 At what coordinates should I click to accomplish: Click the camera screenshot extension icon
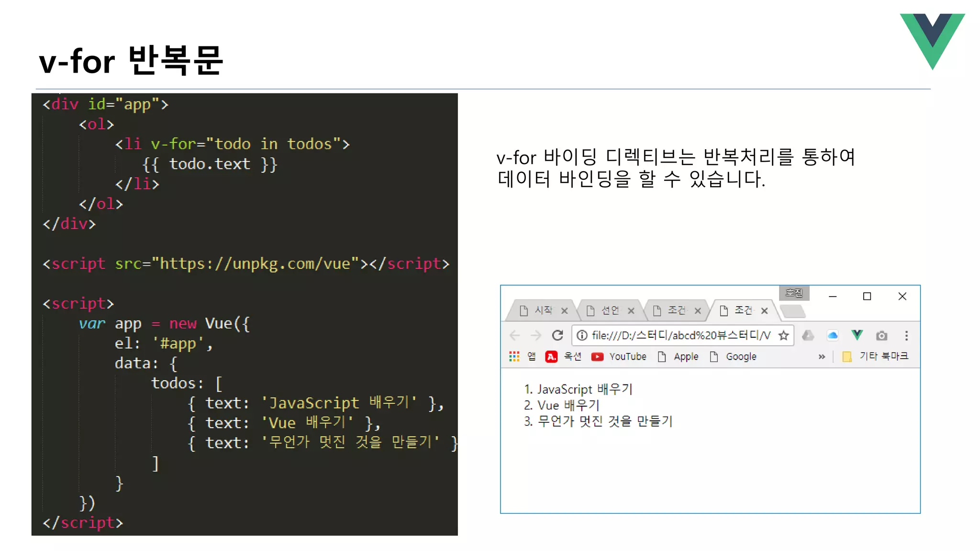[881, 336]
